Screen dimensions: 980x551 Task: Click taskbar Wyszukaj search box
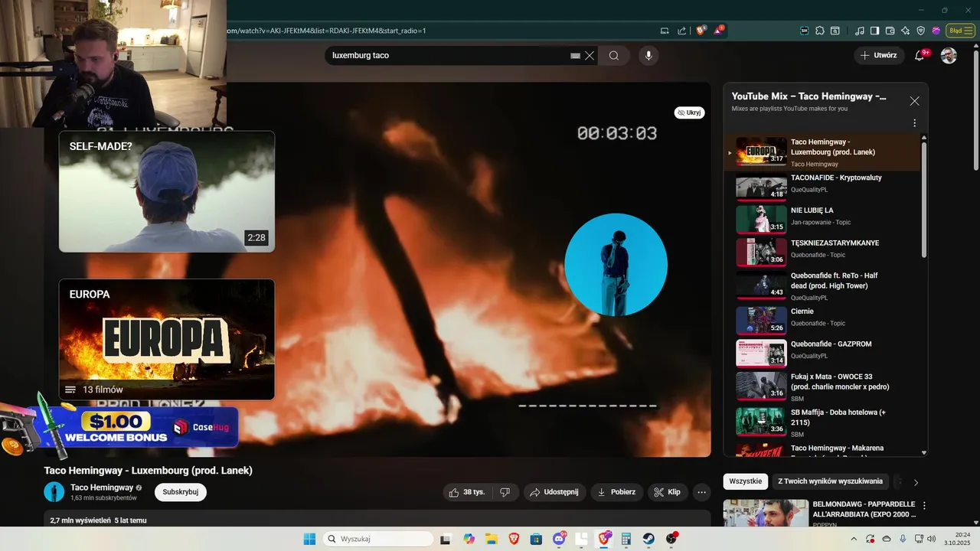point(378,539)
